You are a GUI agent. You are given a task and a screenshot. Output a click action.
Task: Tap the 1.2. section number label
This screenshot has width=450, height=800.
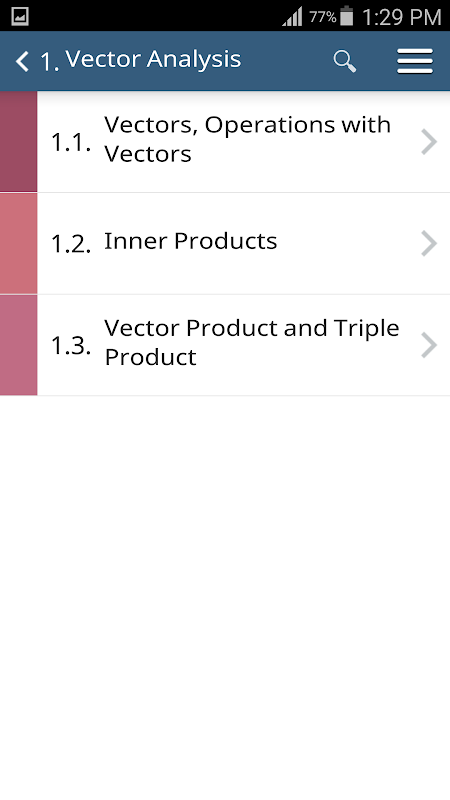click(x=71, y=244)
